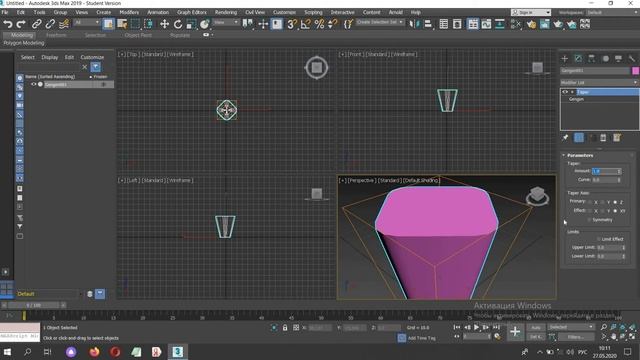640x360 pixels.
Task: Click the Auto Key button
Action: pyautogui.click(x=536, y=328)
